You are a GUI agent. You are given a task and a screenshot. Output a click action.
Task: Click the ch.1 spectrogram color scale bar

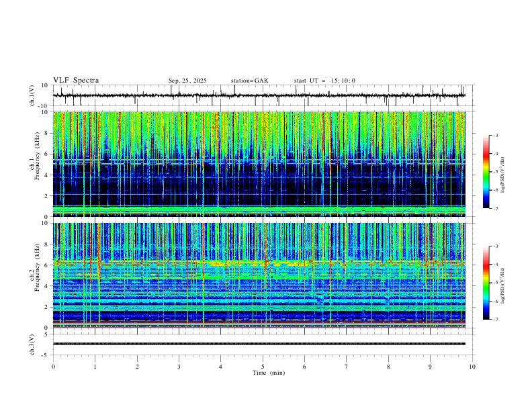click(486, 172)
